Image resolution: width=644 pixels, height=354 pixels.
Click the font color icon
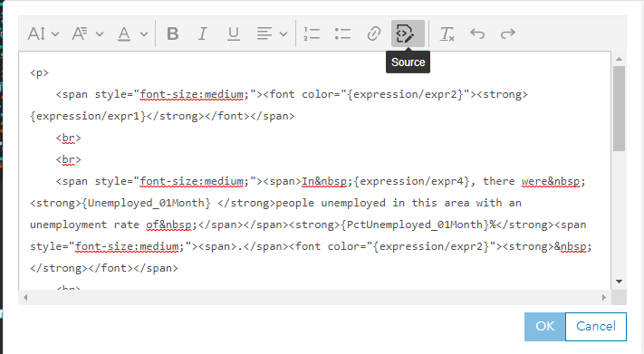(x=124, y=33)
